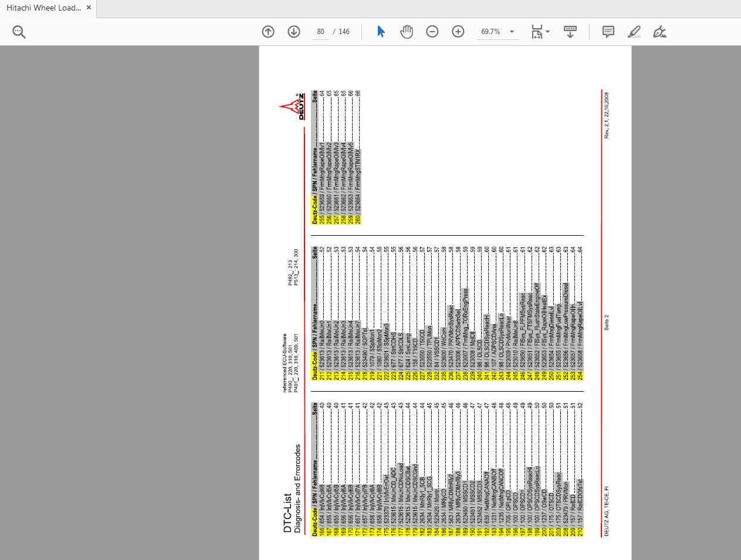This screenshot has width=741, height=560.
Task: Zoom in with the plus icon
Action: pyautogui.click(x=458, y=32)
